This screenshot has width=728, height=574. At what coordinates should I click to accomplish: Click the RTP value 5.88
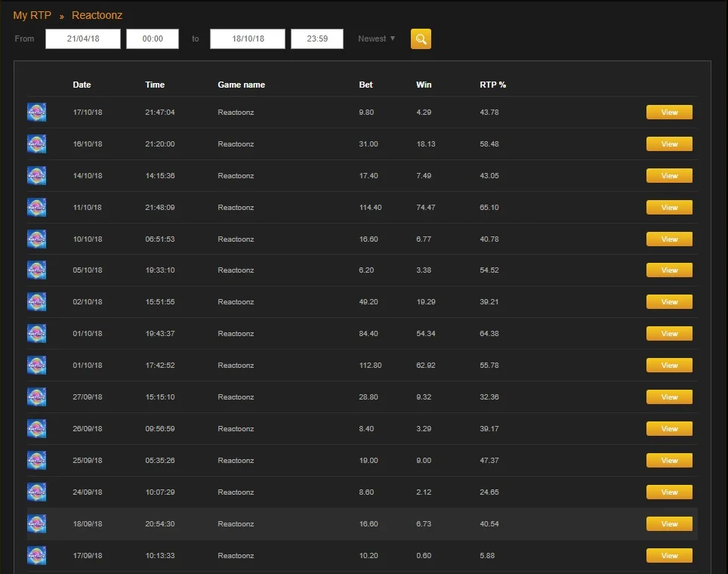tap(487, 555)
